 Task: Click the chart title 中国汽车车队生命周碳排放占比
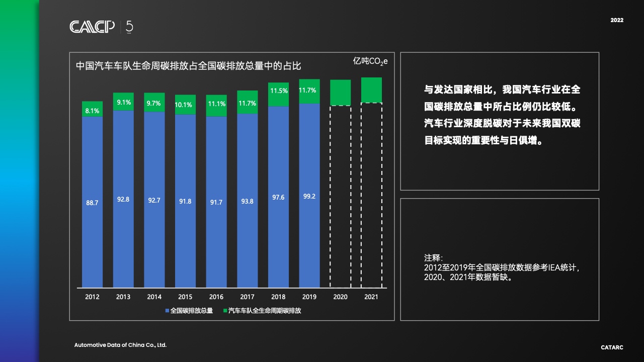pos(188,66)
